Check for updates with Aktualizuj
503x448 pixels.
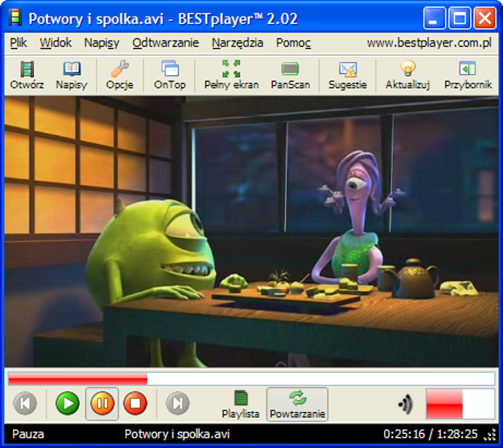408,75
